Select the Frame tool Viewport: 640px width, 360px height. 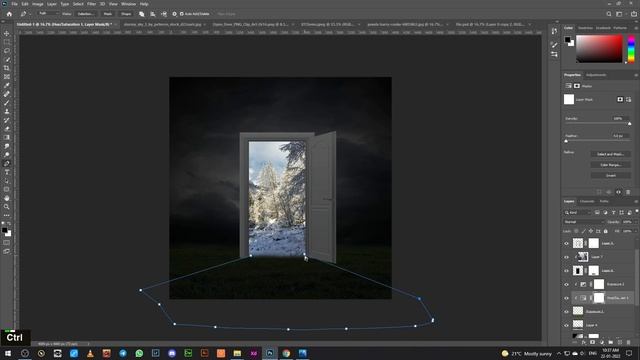point(7,76)
